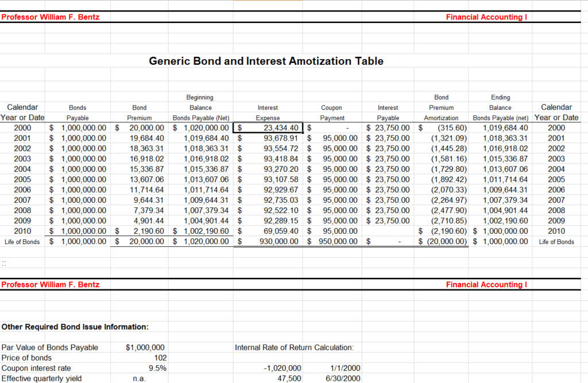Select the title cell Generic Bond and Interest Amotization Table
The width and height of the screenshot is (588, 383).
point(266,61)
